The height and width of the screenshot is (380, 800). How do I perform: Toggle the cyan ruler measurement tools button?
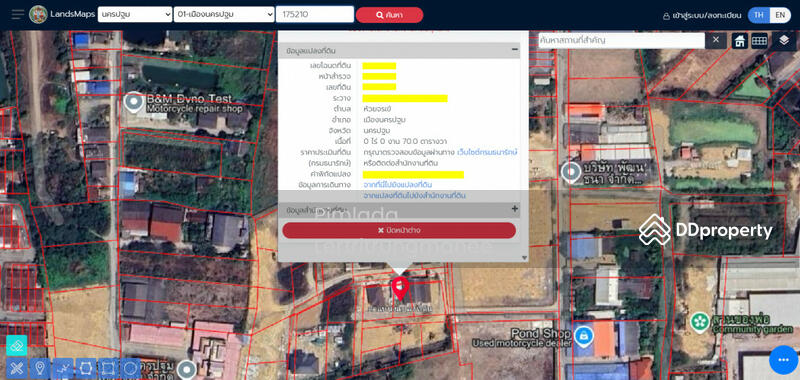pyautogui.click(x=16, y=345)
